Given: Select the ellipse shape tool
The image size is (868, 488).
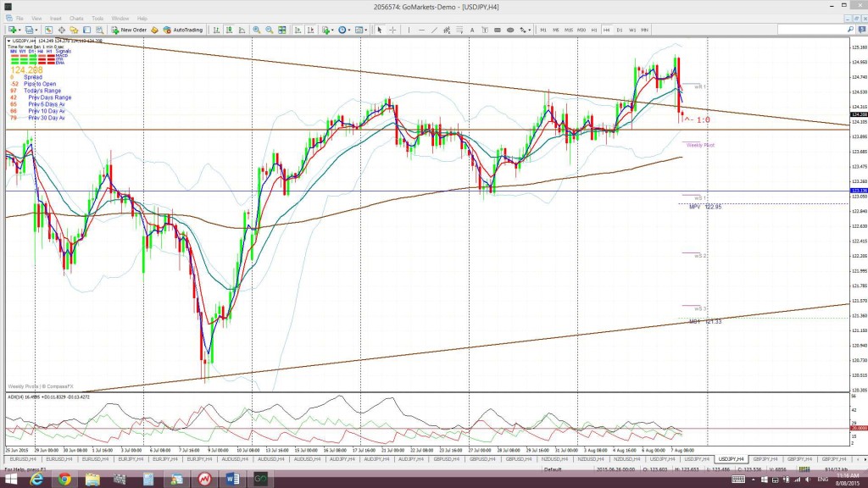Looking at the screenshot, I should click(x=510, y=30).
